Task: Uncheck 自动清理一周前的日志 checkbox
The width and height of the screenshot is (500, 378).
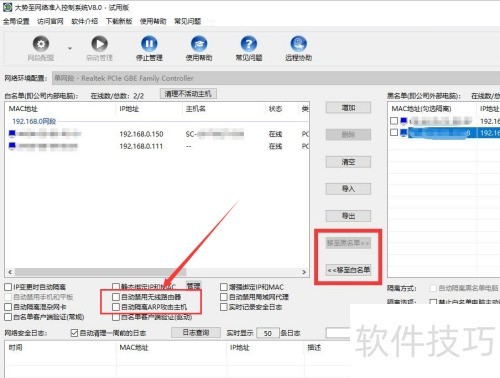Action: coord(74,333)
